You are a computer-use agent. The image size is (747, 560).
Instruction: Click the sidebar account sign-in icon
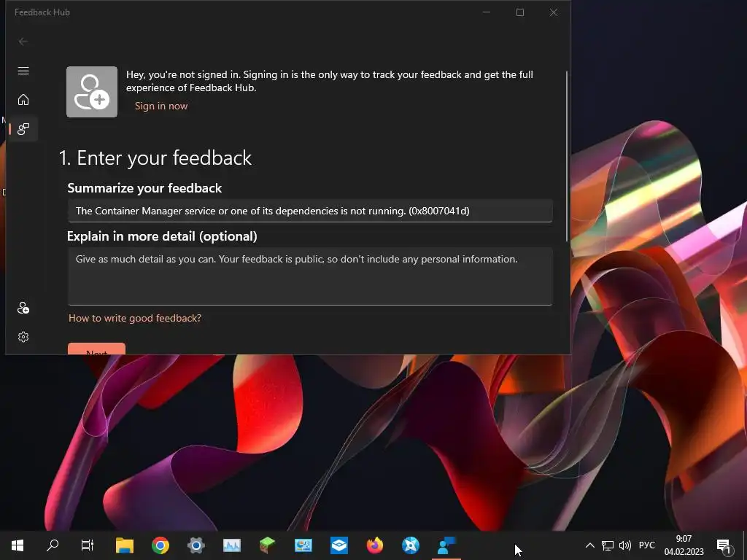point(23,308)
